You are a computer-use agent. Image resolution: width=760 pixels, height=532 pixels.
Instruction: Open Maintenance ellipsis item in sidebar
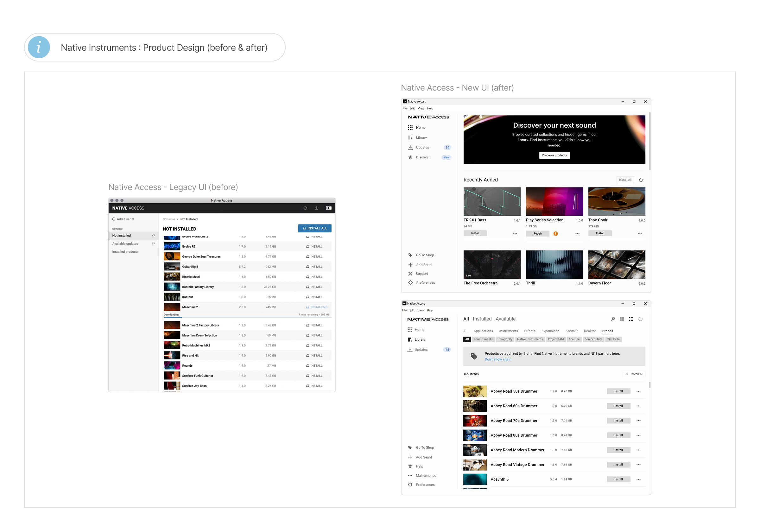pyautogui.click(x=410, y=475)
